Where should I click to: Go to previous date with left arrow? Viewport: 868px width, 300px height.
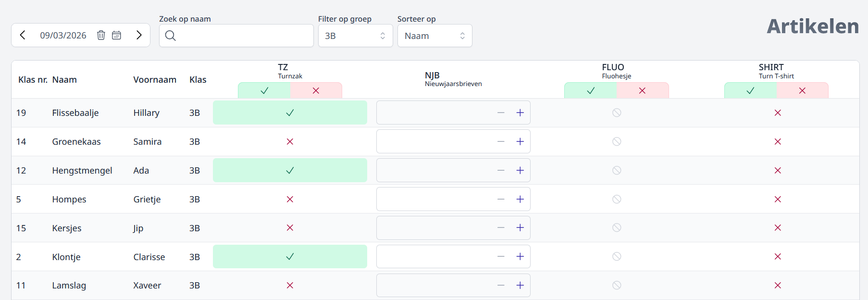click(x=23, y=35)
